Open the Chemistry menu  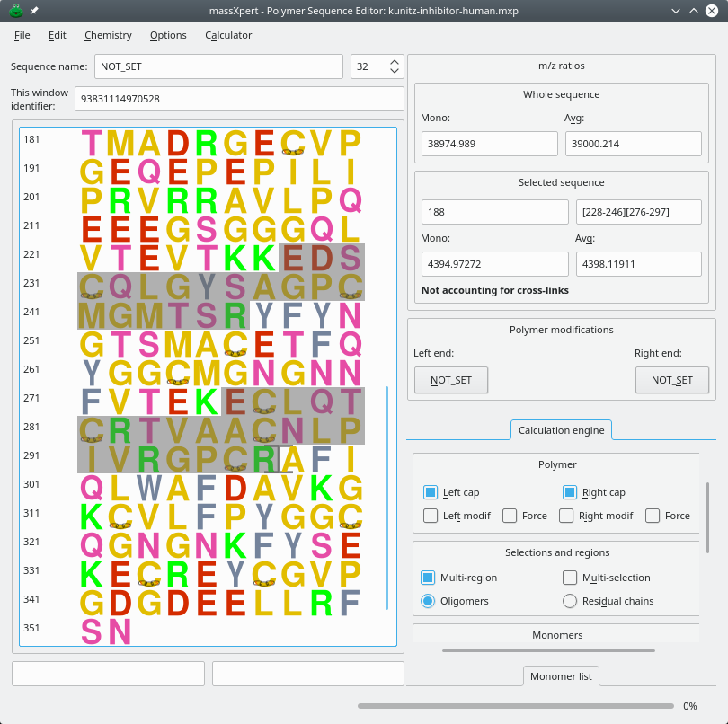pos(108,35)
